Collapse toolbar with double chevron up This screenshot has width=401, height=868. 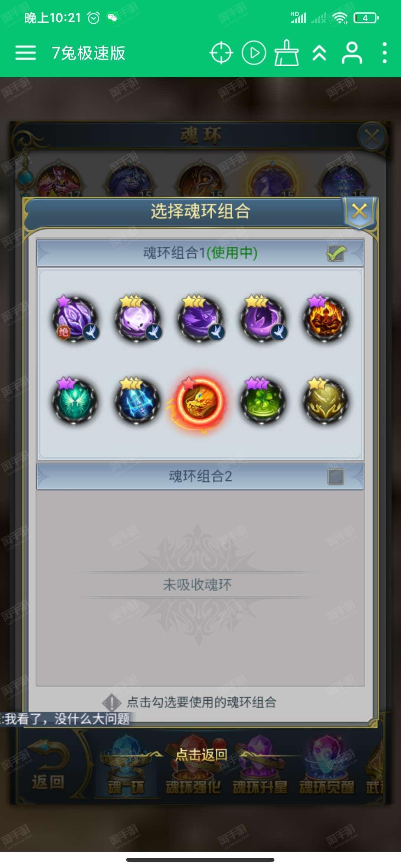(319, 53)
